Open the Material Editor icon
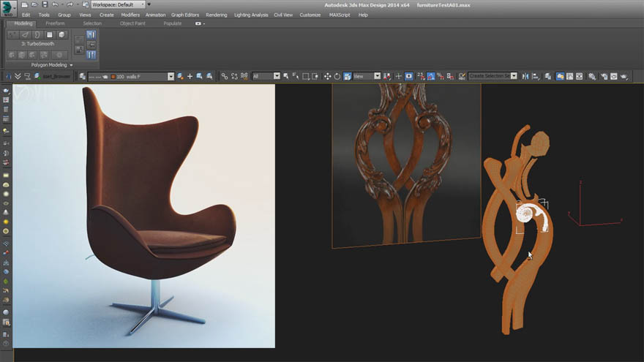The image size is (644, 362). click(x=592, y=76)
